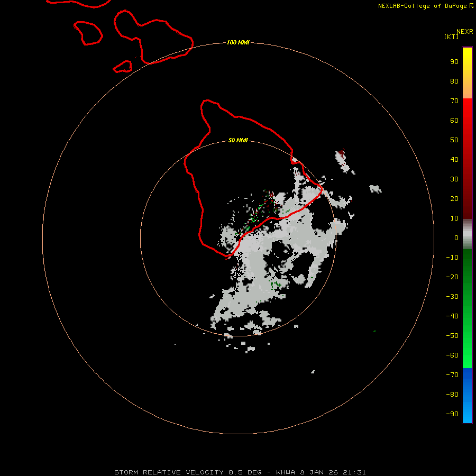Click the 0 value on the velocity scale
Screen dimensions: 476x476
point(456,238)
